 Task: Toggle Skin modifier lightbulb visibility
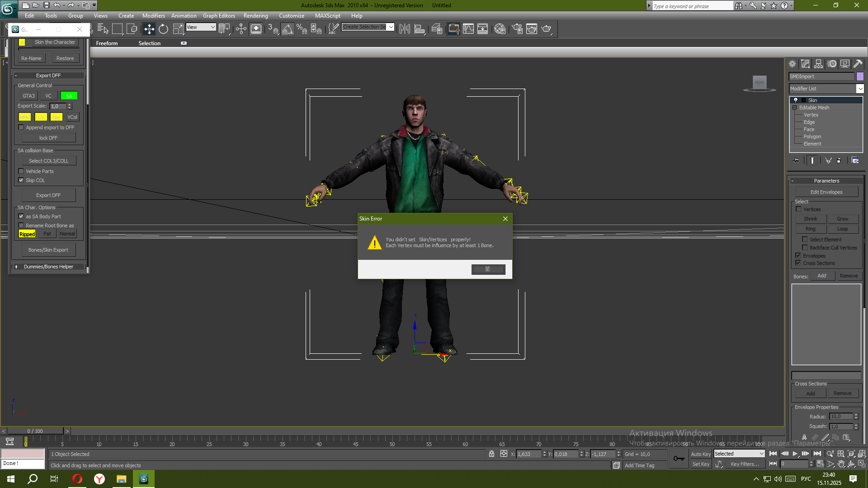(796, 100)
